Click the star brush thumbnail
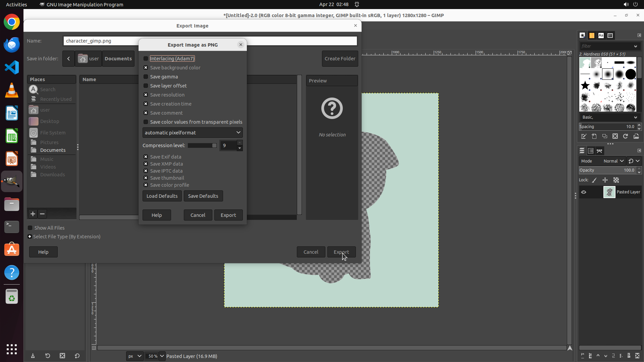The width and height of the screenshot is (644, 362). pos(585,85)
